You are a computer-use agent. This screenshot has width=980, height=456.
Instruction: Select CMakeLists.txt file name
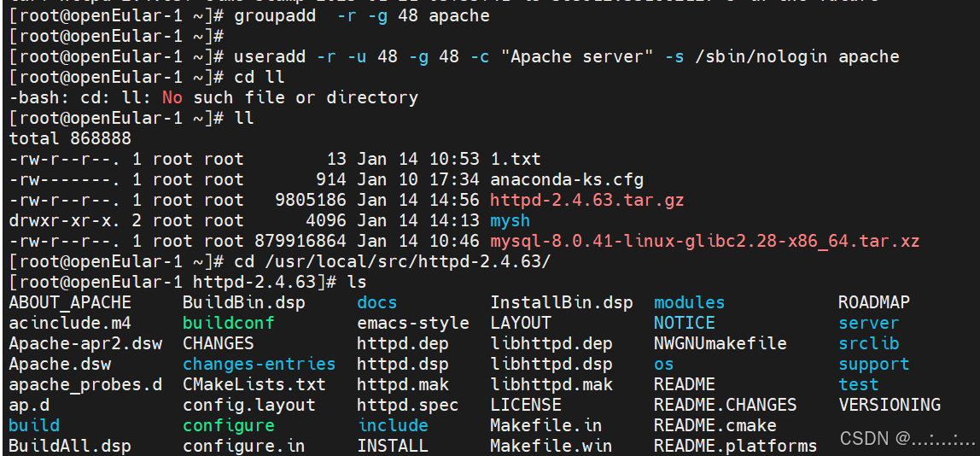click(x=254, y=384)
